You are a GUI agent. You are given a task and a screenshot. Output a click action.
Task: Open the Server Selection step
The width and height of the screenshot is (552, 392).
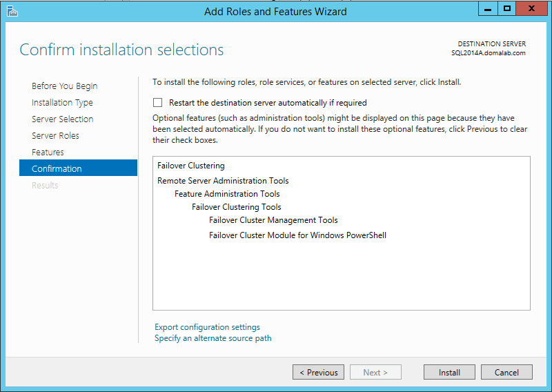click(62, 119)
